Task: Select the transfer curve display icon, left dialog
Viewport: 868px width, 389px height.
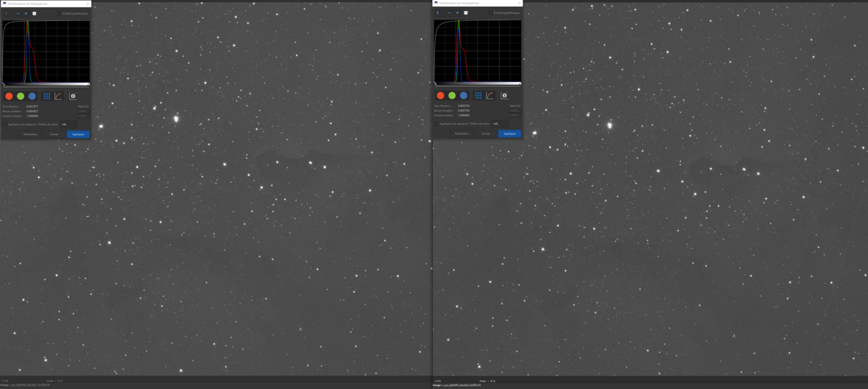Action: [x=58, y=96]
